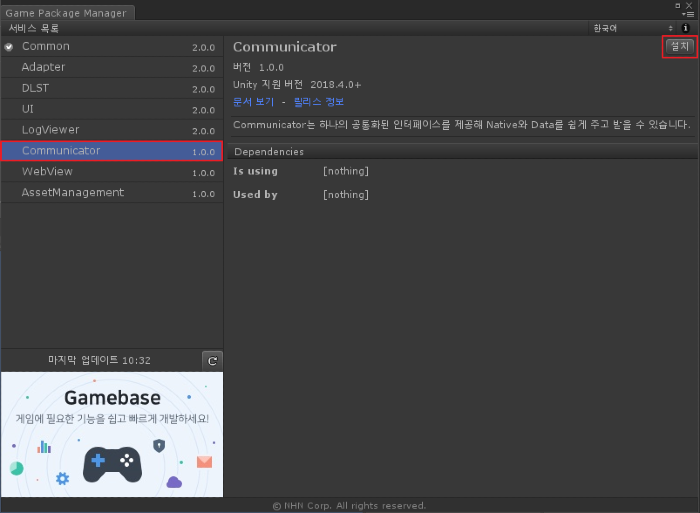Click the NHN Corp copyright footer text
The height and width of the screenshot is (513, 700).
(350, 506)
